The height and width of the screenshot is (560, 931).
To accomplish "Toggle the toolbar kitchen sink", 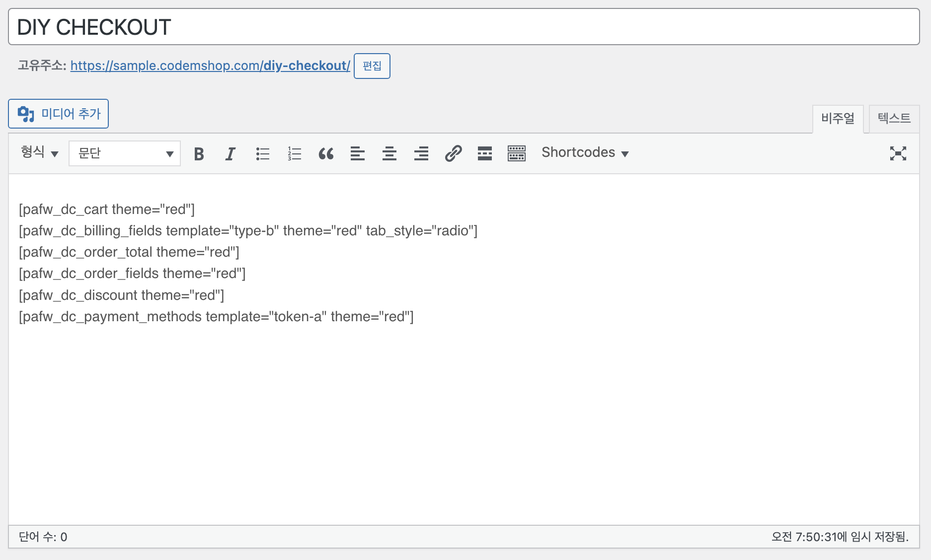I will [517, 154].
